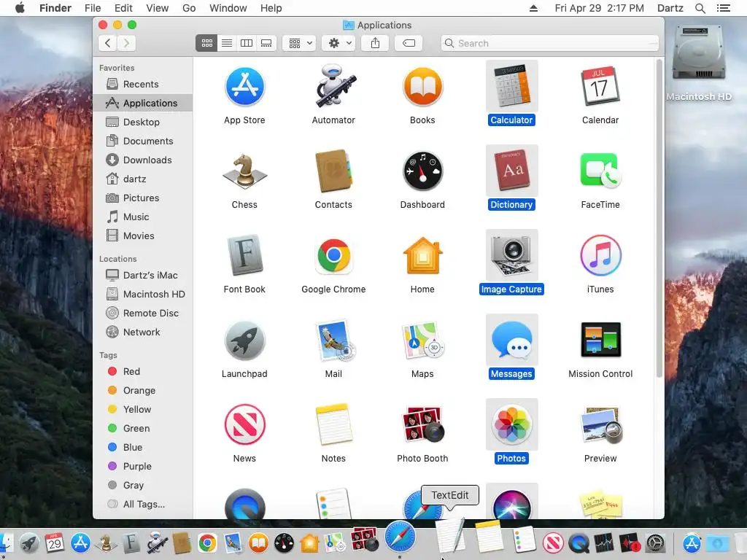
Task: Select the Photo Booth app icon
Action: 422,425
